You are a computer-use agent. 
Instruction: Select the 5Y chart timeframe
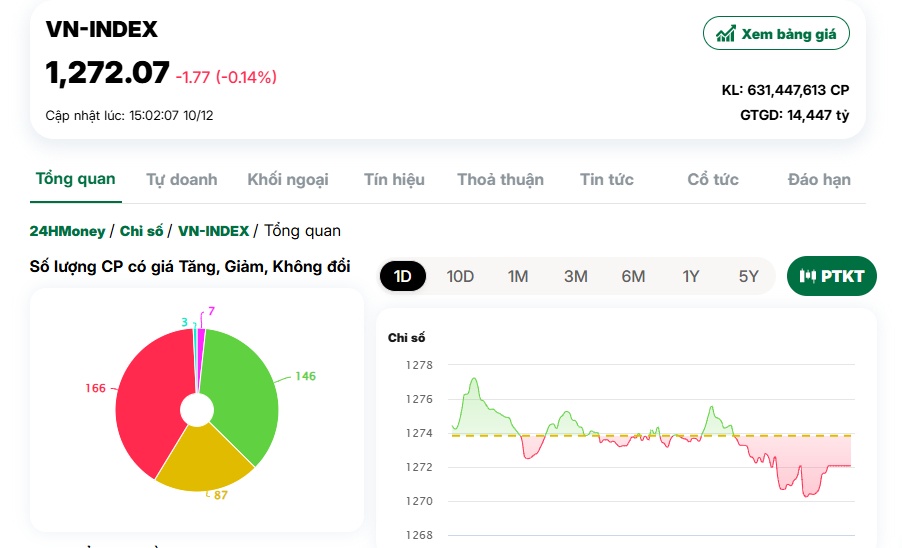pos(748,276)
